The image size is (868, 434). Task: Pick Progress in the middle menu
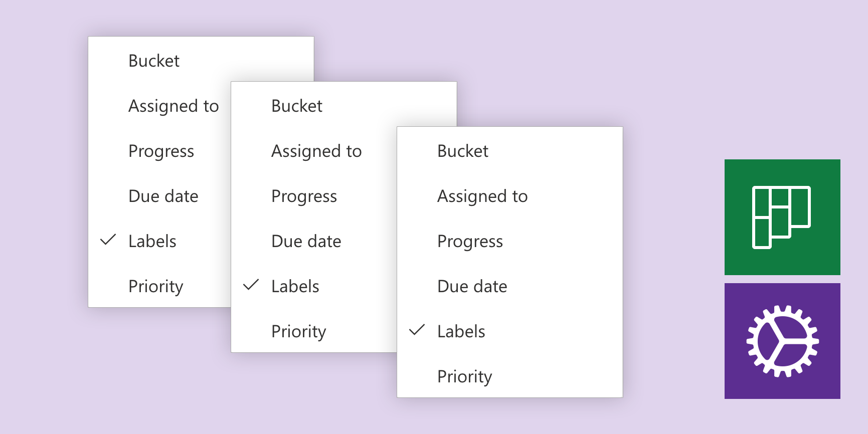[x=304, y=196]
